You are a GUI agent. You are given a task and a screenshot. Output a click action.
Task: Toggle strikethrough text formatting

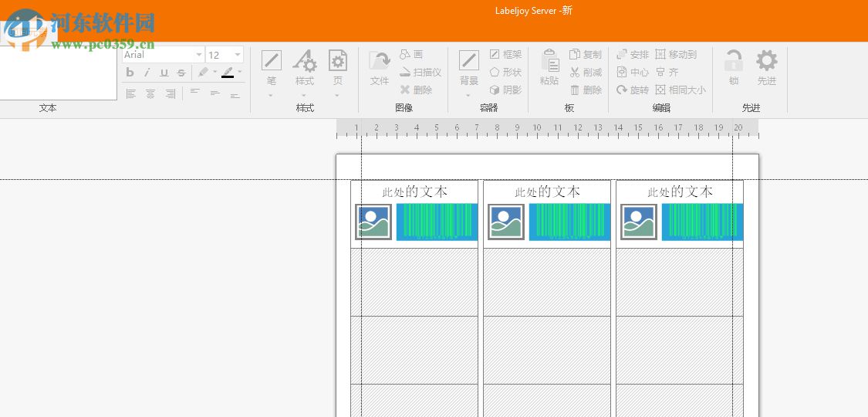pyautogui.click(x=181, y=73)
